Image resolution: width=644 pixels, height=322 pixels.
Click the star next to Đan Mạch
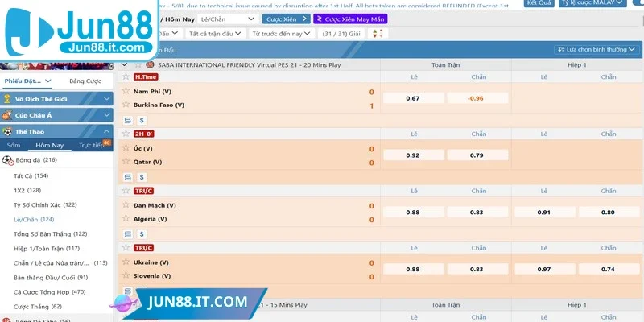[126, 204]
